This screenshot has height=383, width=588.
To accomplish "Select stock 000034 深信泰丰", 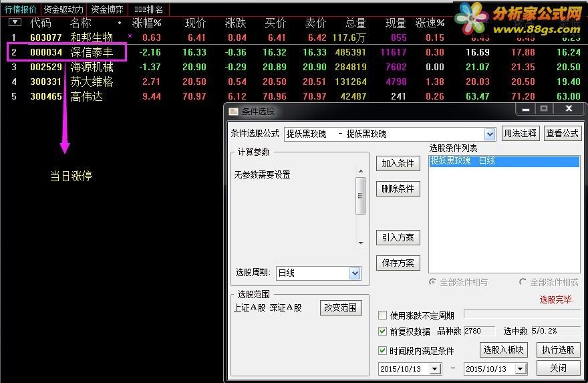I will click(294, 52).
